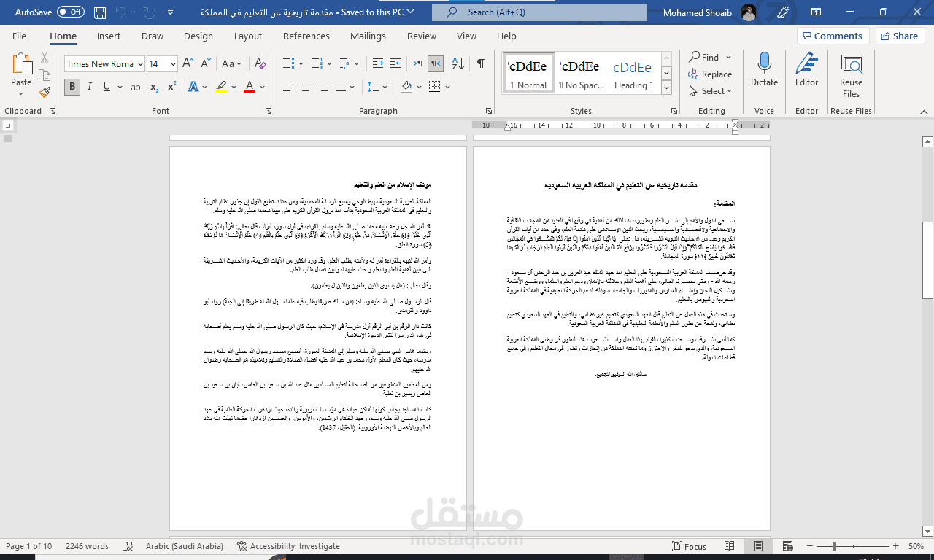
Task: Click the Comments button
Action: click(833, 36)
